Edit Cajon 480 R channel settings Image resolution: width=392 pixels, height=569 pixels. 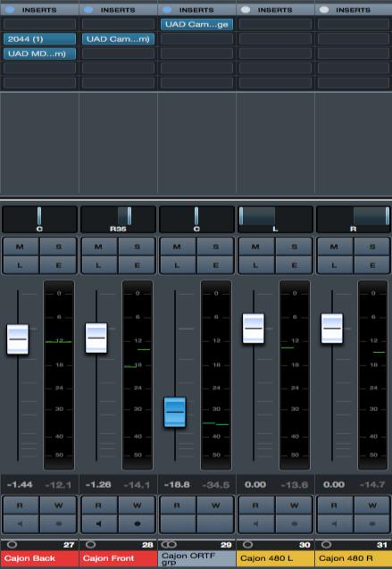coord(372,265)
